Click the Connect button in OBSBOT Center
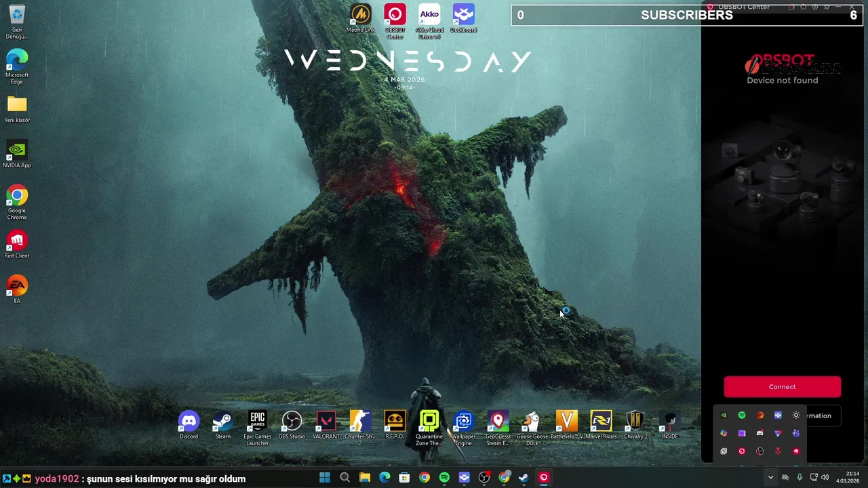This screenshot has width=868, height=488. click(x=782, y=387)
